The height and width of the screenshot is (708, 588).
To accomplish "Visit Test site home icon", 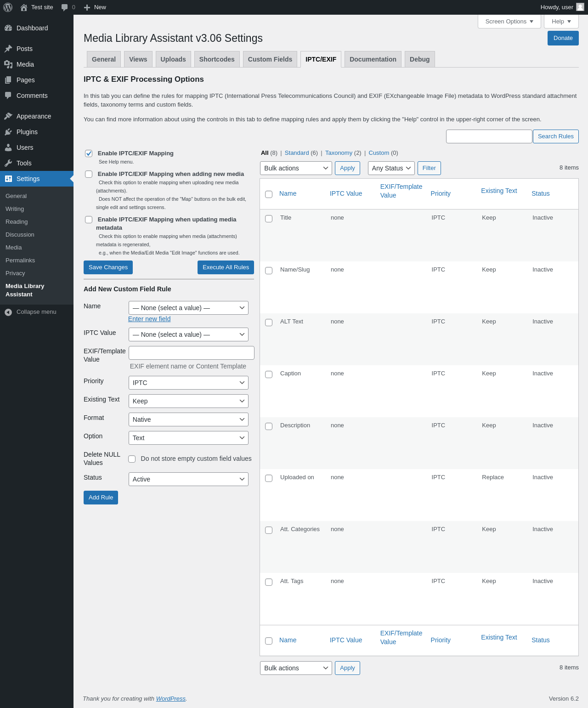I will (x=24, y=7).
